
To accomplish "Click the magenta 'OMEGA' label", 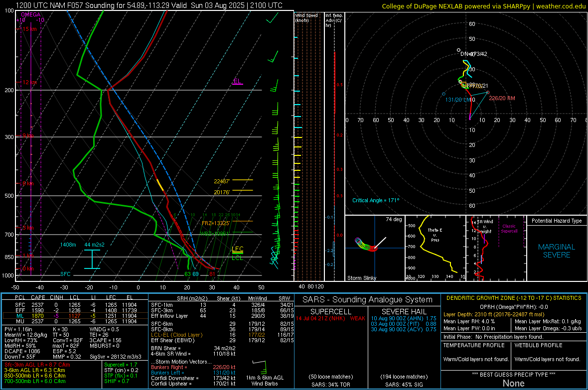I will pyautogui.click(x=31, y=14).
